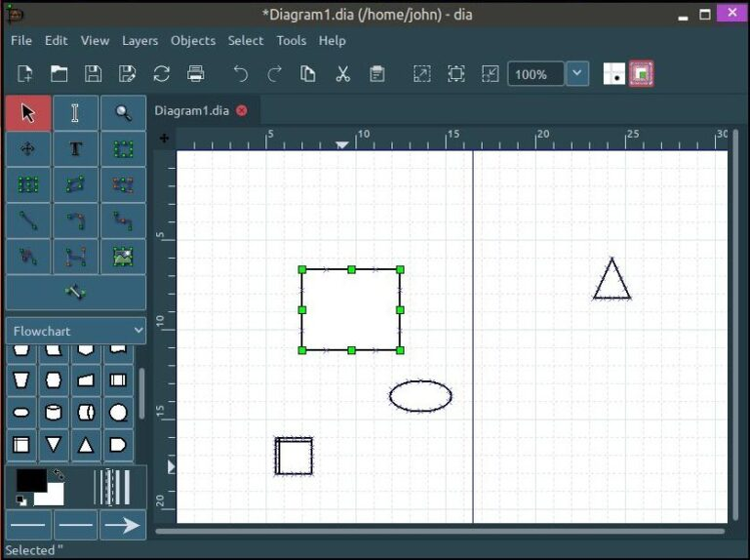Paste from clipboard icon
The width and height of the screenshot is (750, 560).
point(376,74)
